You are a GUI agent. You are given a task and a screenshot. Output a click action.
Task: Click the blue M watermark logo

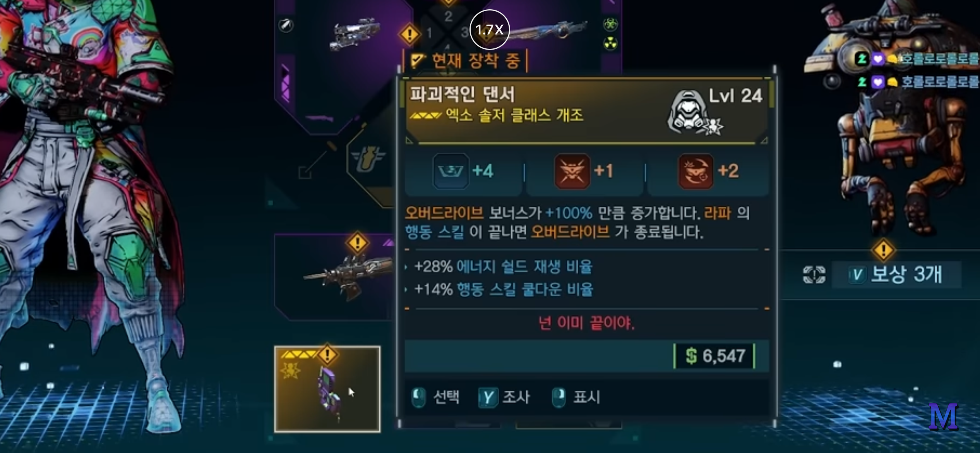tap(943, 417)
